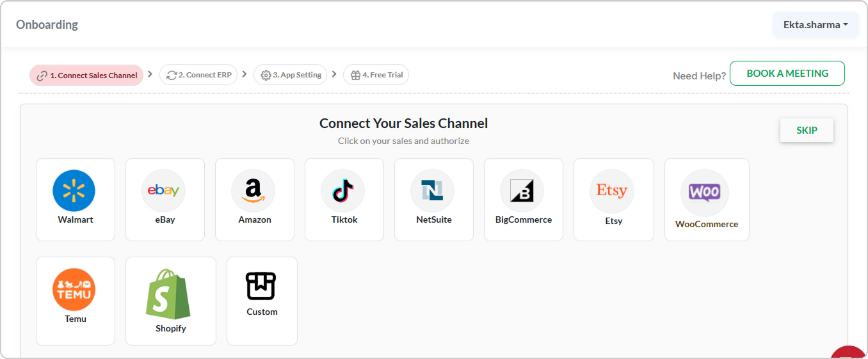Image resolution: width=868 pixels, height=359 pixels.
Task: Open step 3 App Setting
Action: [290, 75]
